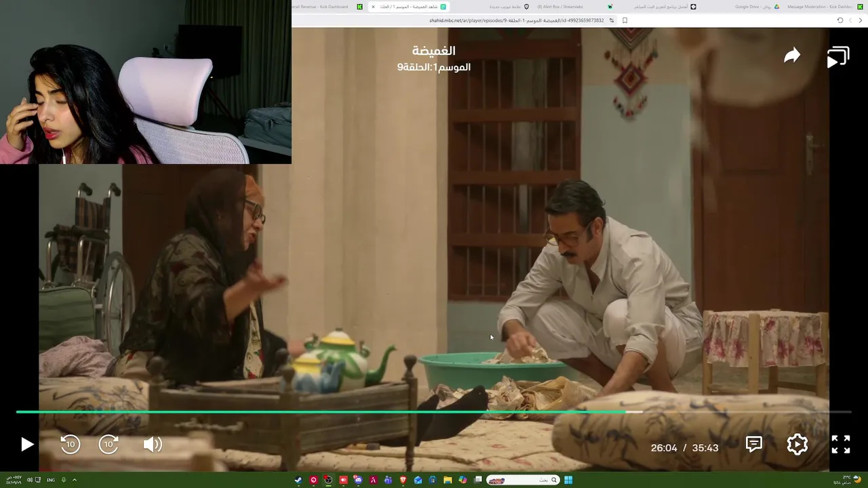Go forward in browser history
This screenshot has width=868, height=488.
(x=850, y=20)
